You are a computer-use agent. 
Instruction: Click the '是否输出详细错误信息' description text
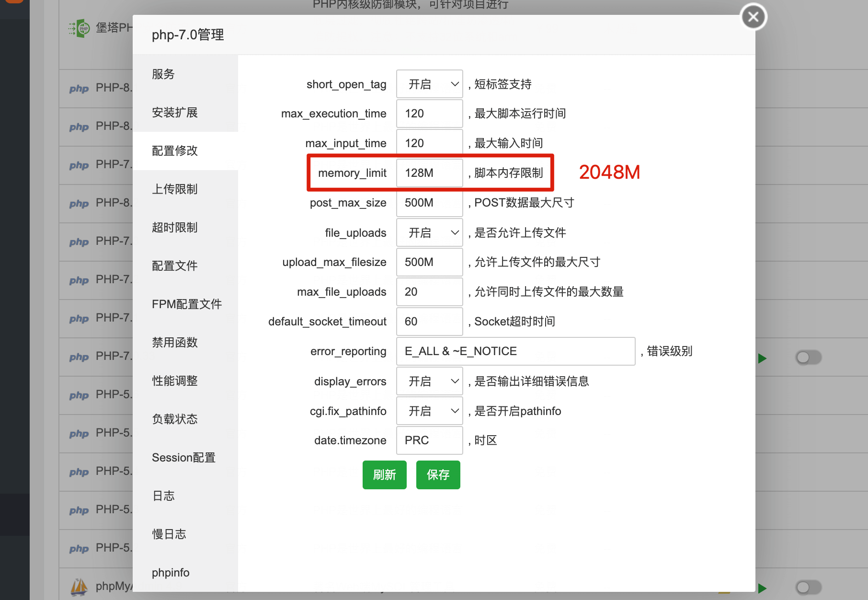point(532,381)
